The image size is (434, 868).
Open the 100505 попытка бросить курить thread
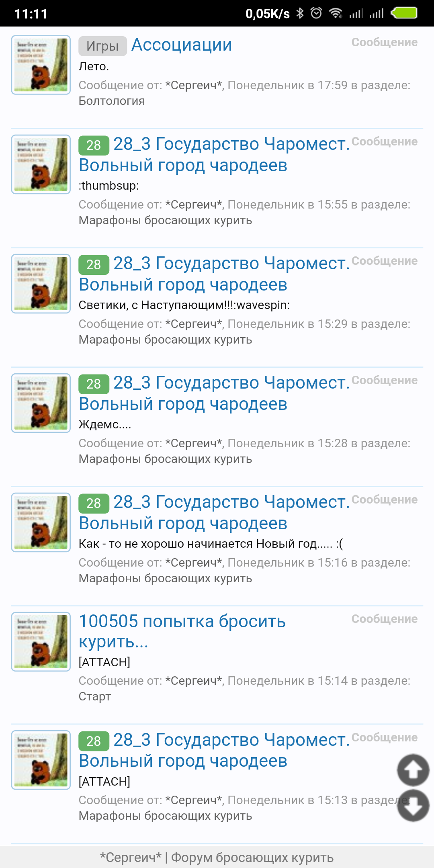click(x=182, y=631)
